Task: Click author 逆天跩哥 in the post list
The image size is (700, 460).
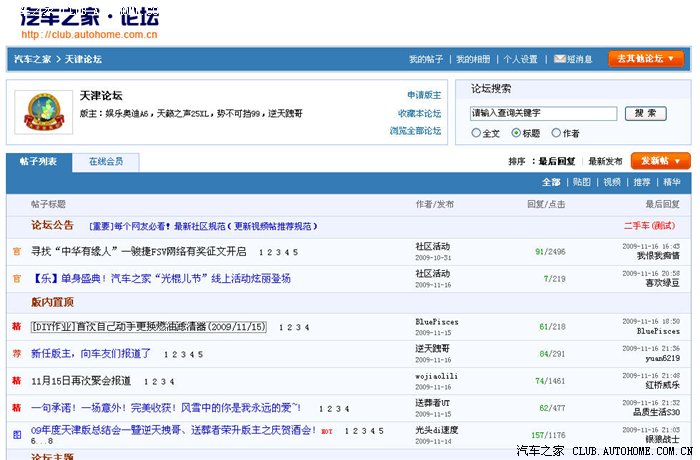Action: [433, 348]
